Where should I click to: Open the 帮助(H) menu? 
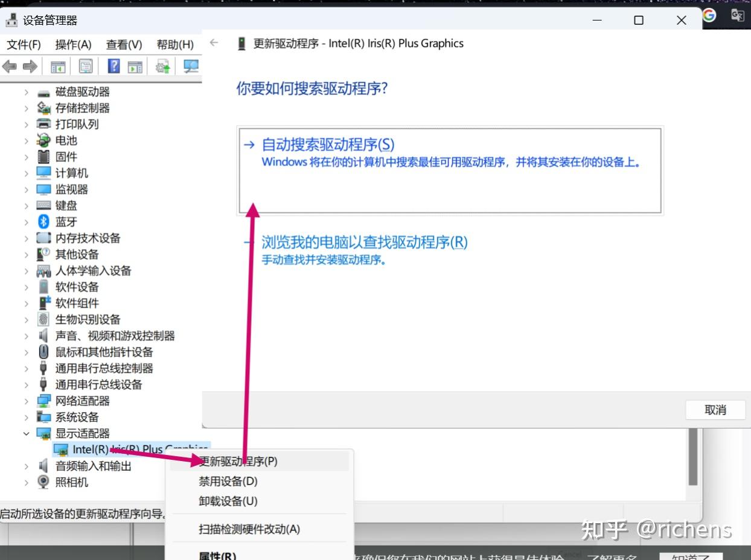(175, 45)
